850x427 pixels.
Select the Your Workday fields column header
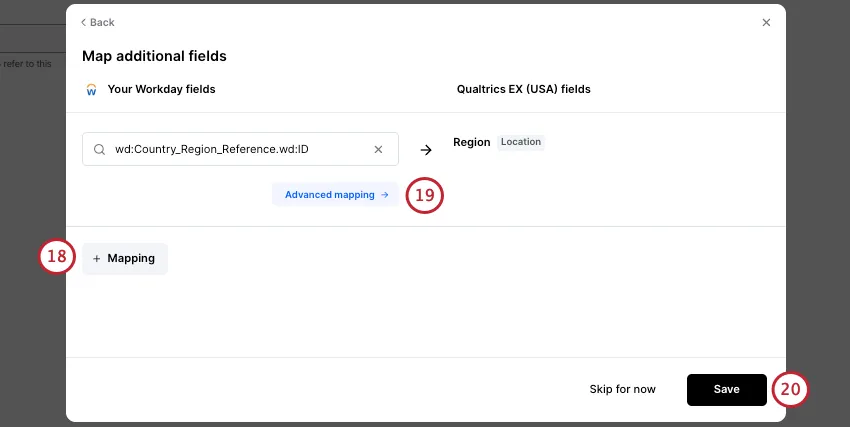pos(161,89)
